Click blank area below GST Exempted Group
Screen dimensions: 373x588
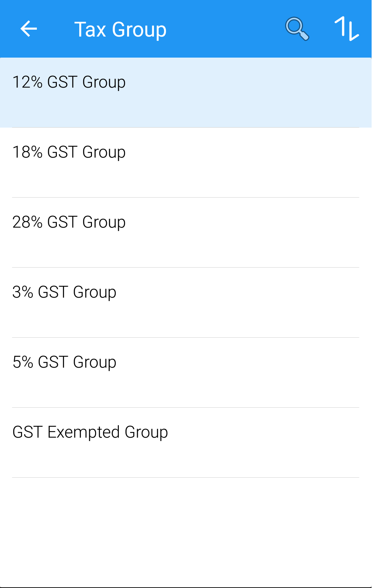pos(186,532)
